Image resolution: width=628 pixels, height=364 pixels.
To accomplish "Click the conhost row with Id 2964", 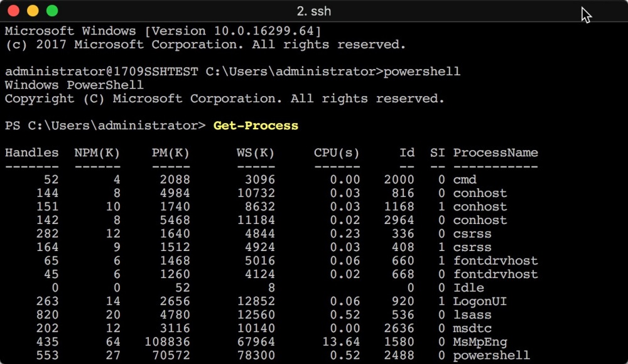I will (271, 220).
